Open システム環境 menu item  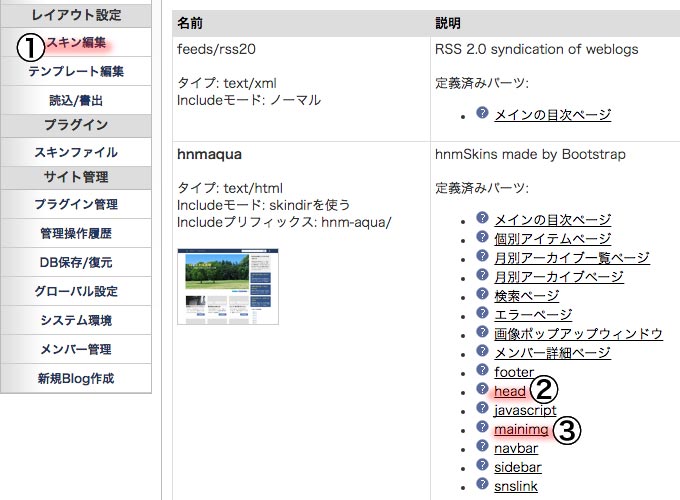coord(76,320)
